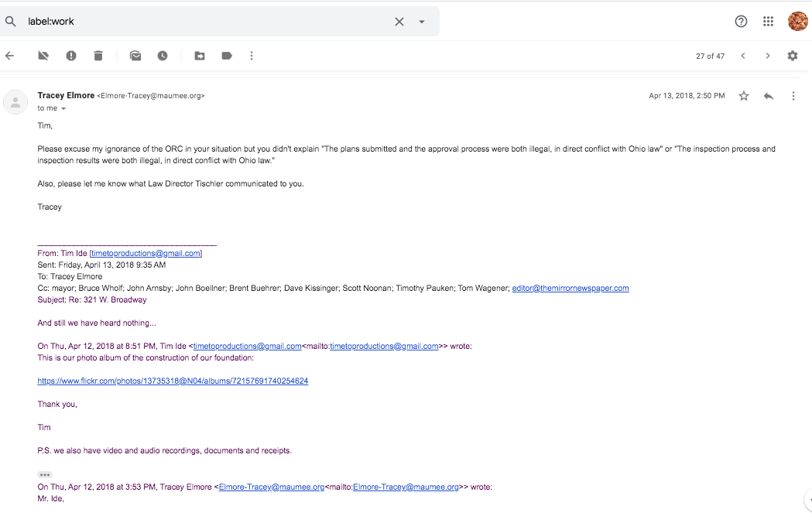
Task: Reply to Tracey Elmore's message
Action: (769, 96)
